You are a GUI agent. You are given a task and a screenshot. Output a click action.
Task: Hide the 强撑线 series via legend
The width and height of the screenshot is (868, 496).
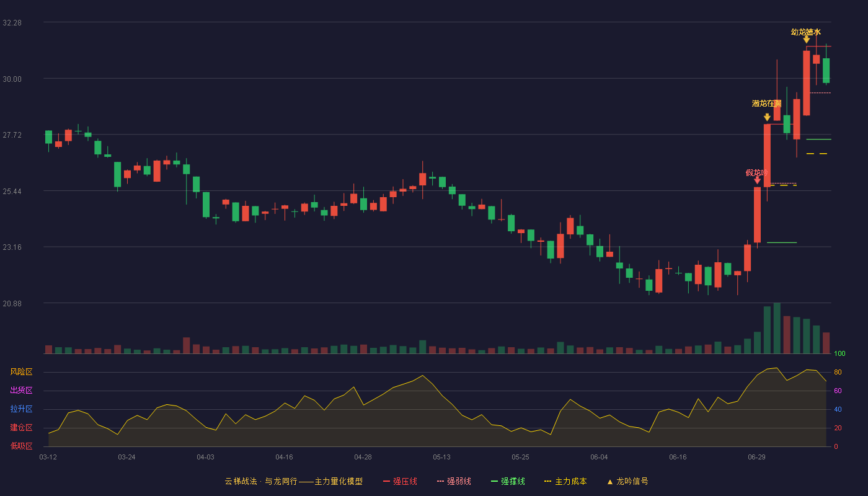pyautogui.click(x=508, y=481)
